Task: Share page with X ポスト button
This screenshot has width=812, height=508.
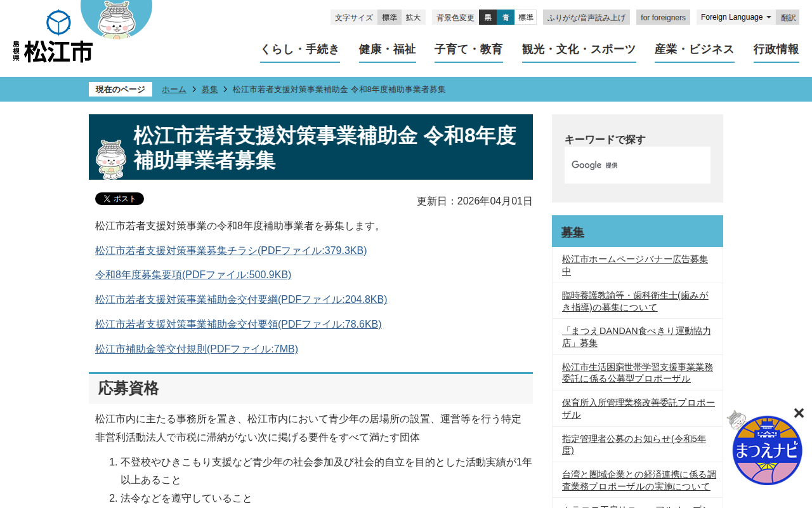Action: point(119,199)
